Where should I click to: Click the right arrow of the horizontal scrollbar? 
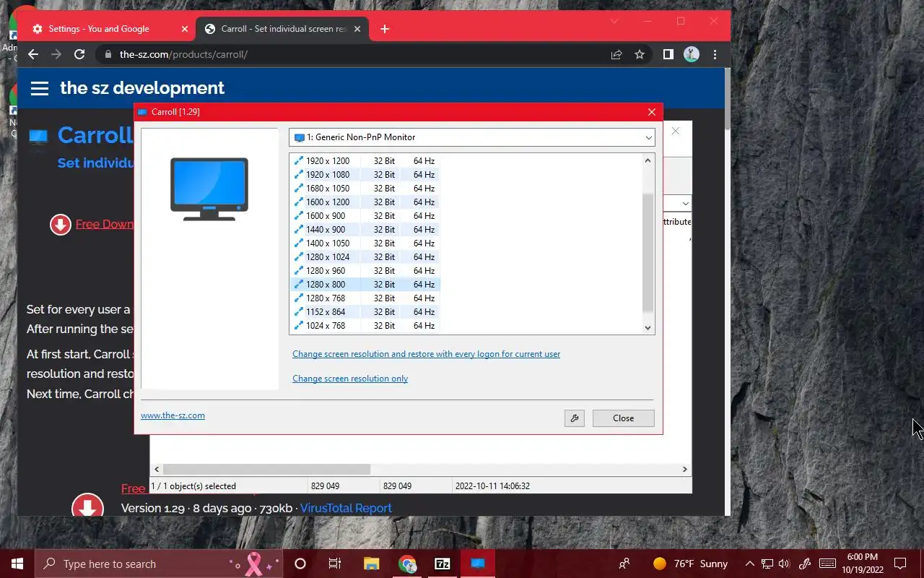click(x=684, y=469)
